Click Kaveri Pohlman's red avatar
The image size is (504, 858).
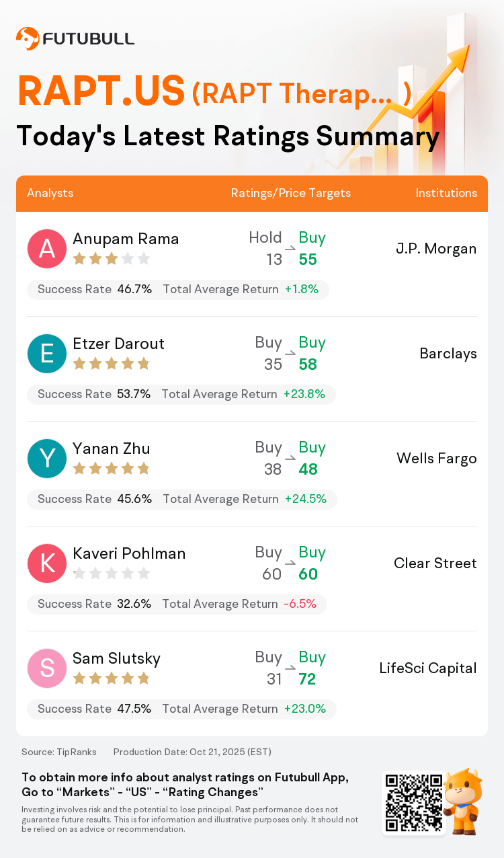(x=47, y=563)
